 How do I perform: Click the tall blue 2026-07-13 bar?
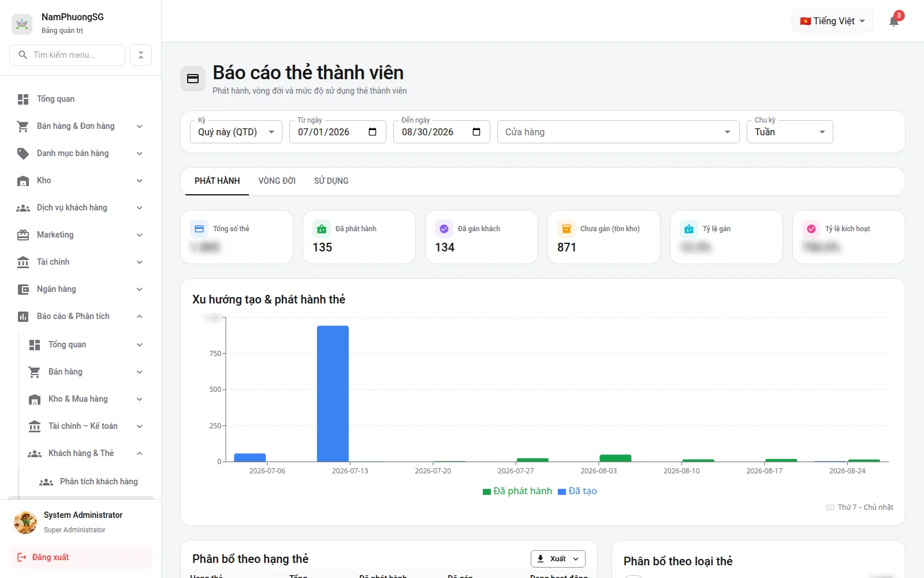coord(333,394)
